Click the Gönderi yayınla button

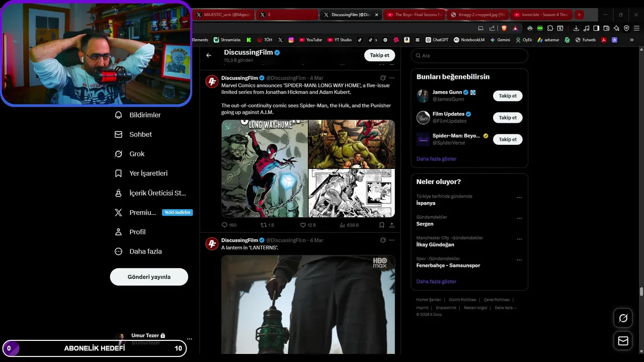[149, 277]
